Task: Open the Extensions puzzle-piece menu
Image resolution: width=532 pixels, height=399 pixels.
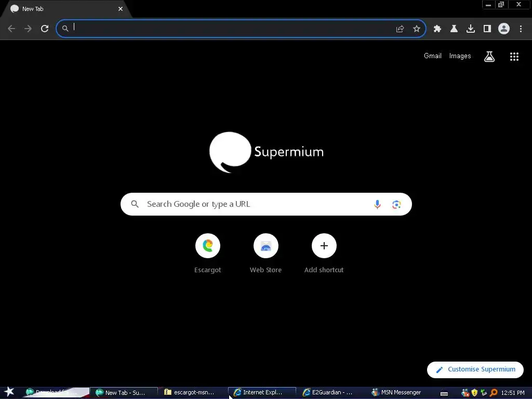Action: point(437,29)
